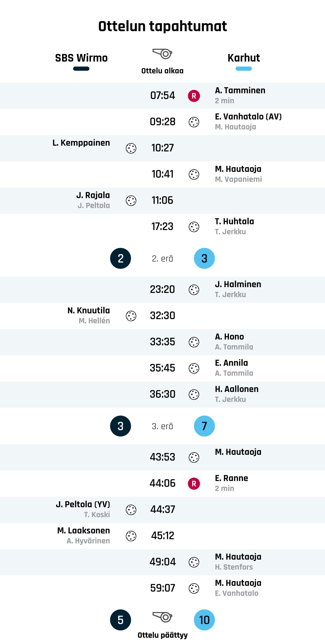Screen dimensions: 325x644
Task: Click the whistle icon above Ottelu alkaa
Action: [162, 54]
